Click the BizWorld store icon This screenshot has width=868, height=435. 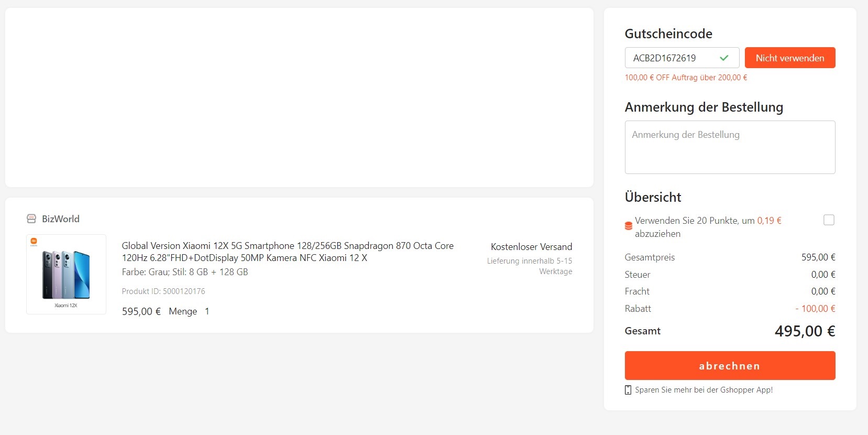click(31, 219)
